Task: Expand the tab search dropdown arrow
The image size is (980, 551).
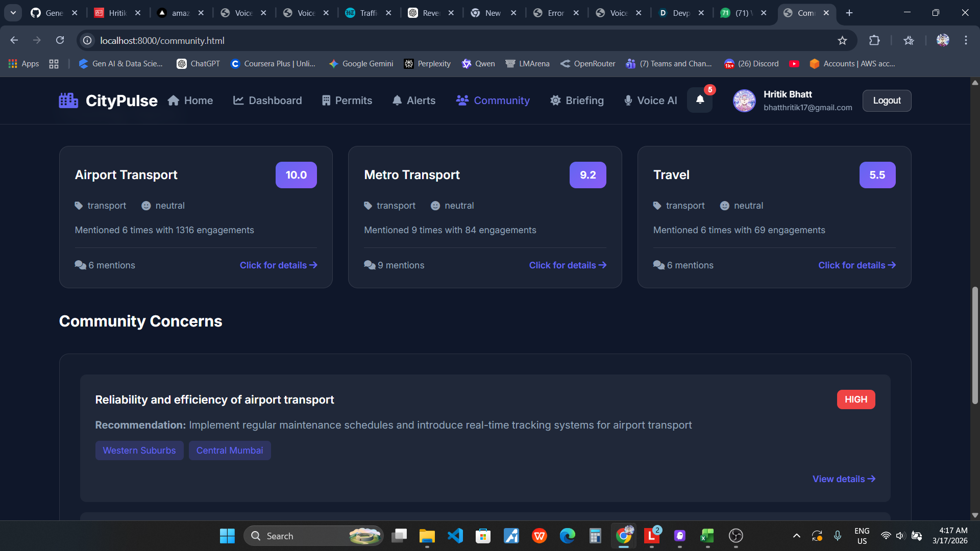Action: [13, 13]
